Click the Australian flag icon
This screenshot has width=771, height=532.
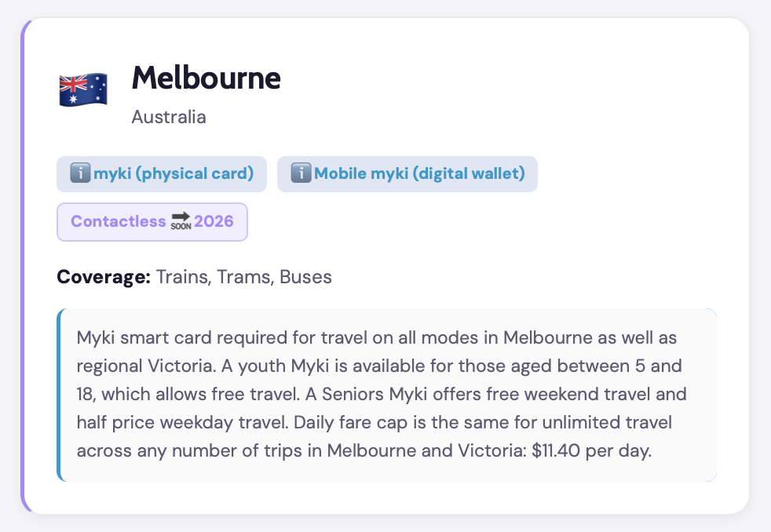point(82,89)
